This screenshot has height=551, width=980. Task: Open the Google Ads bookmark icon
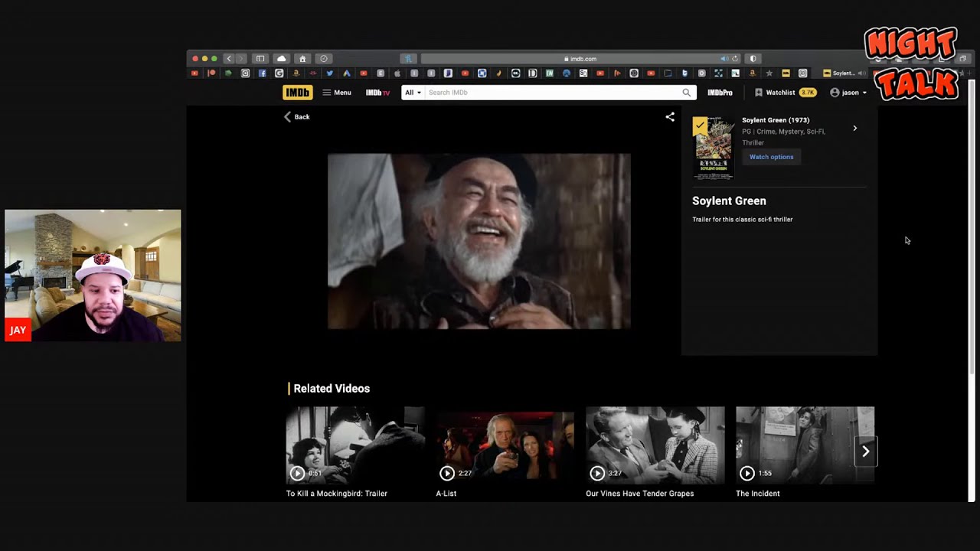pyautogui.click(x=347, y=73)
